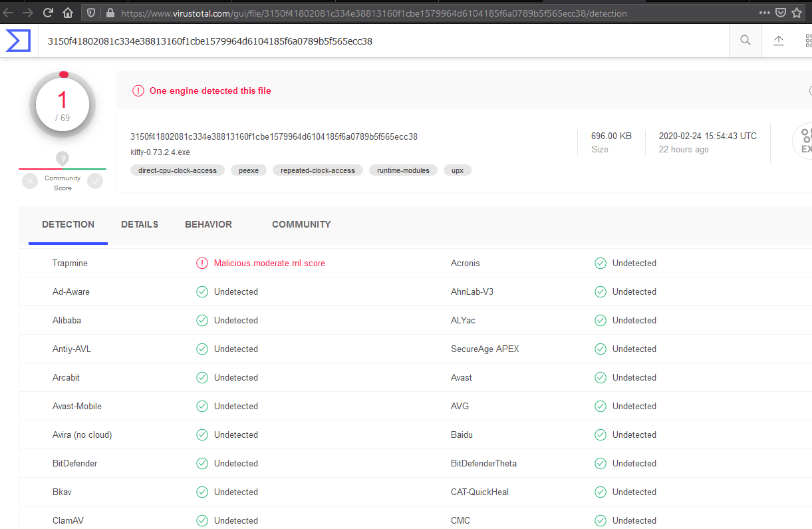Viewport: 812px width, 529px height.
Task: Switch to the COMMUNITY tab
Action: click(x=301, y=224)
